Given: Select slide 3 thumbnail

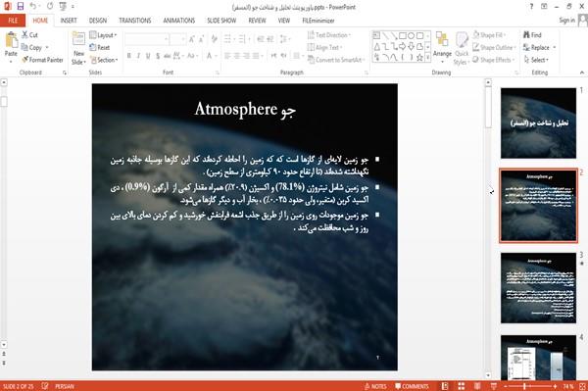Looking at the screenshot, I should coord(538,287).
